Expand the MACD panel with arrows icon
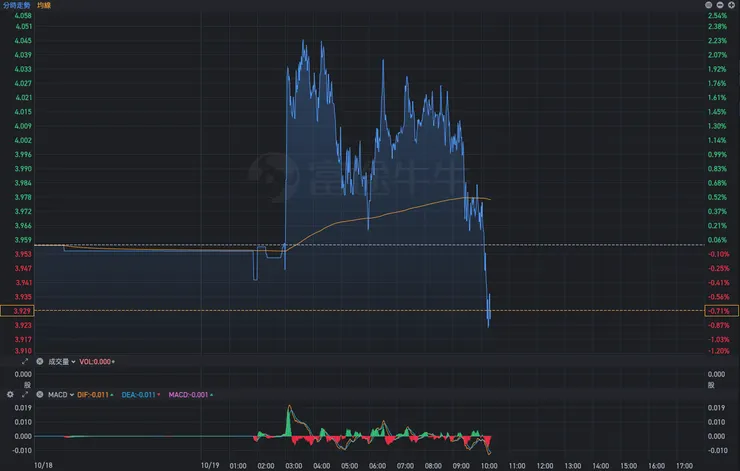740x471 pixels. coord(25,395)
